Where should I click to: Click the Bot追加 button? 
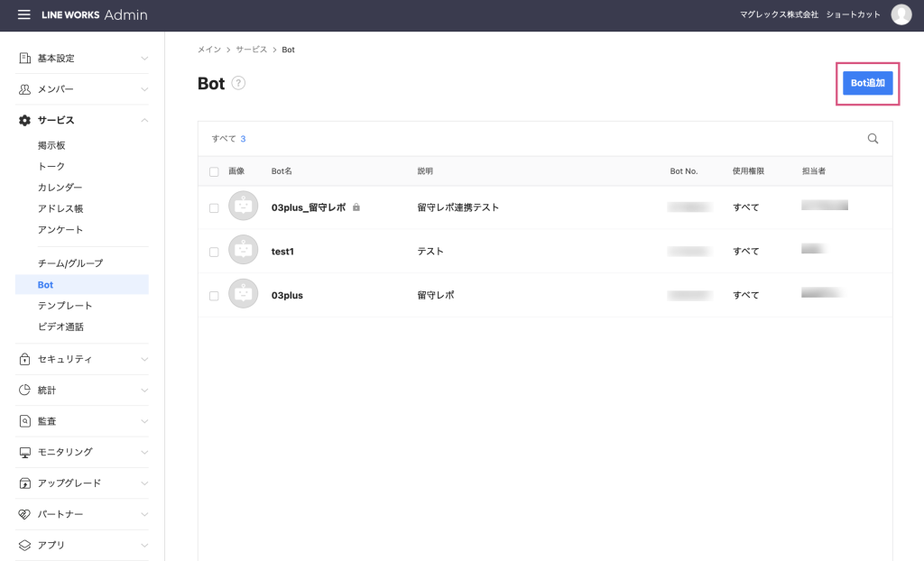(867, 83)
